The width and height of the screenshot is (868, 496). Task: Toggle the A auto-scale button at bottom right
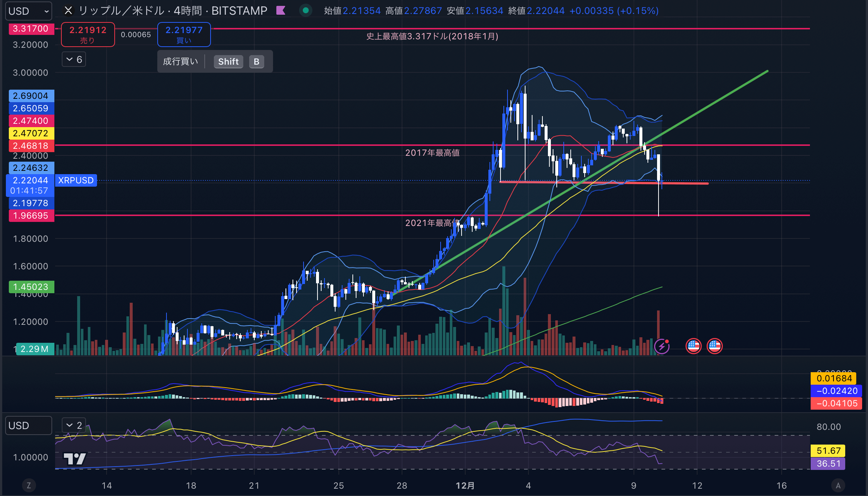(x=838, y=485)
